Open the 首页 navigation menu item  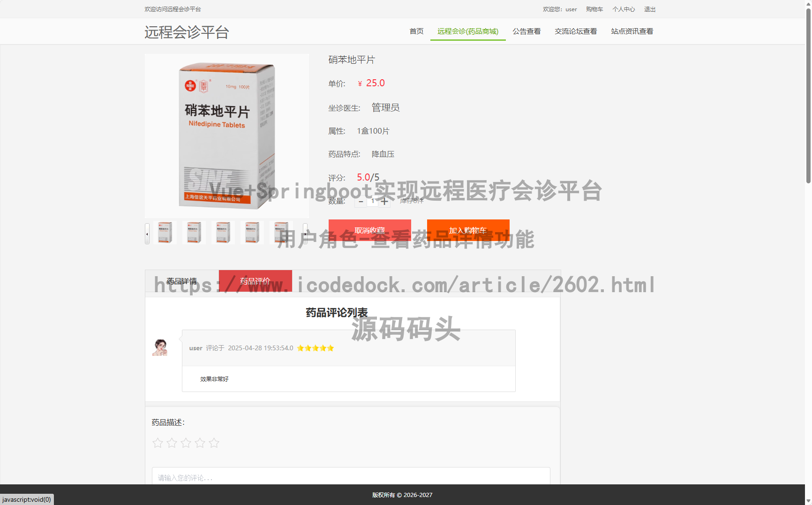tap(416, 31)
